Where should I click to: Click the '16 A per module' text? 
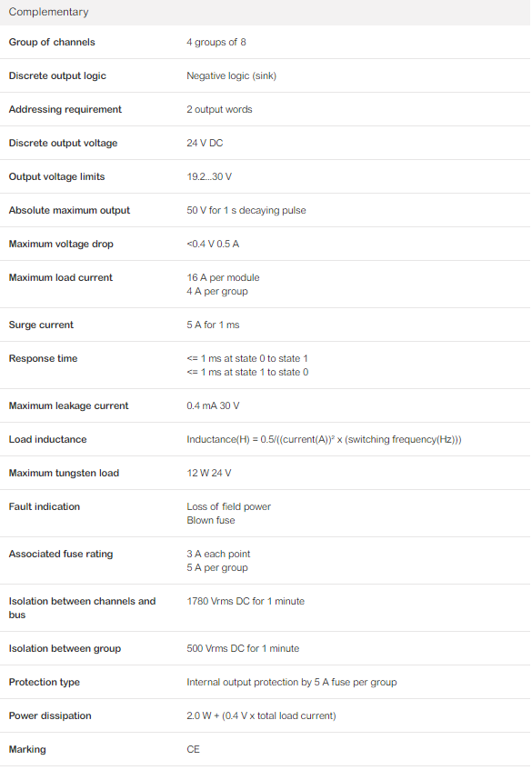(x=223, y=277)
